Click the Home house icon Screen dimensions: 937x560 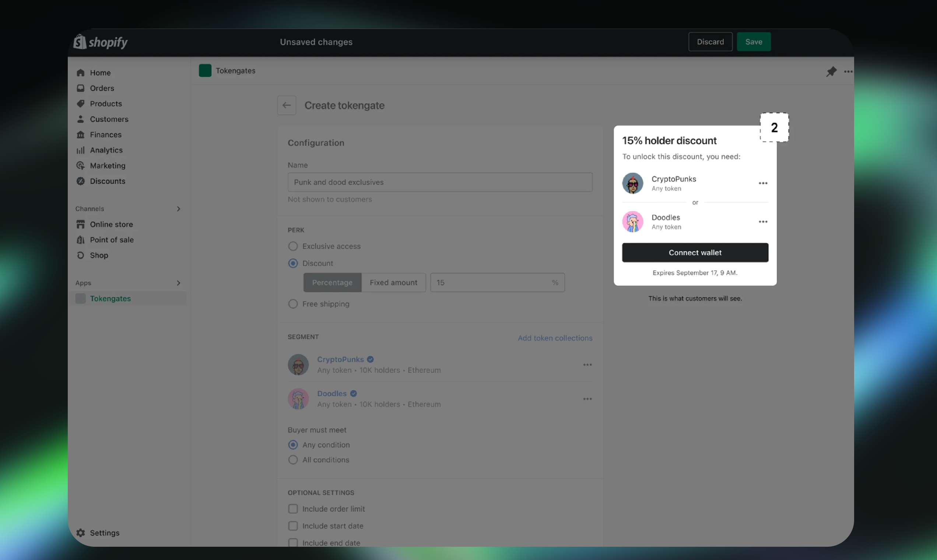point(80,73)
